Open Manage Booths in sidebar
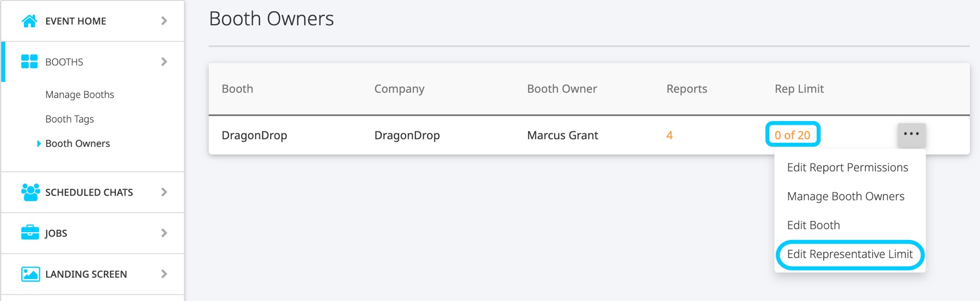The image size is (980, 301). coord(79,94)
